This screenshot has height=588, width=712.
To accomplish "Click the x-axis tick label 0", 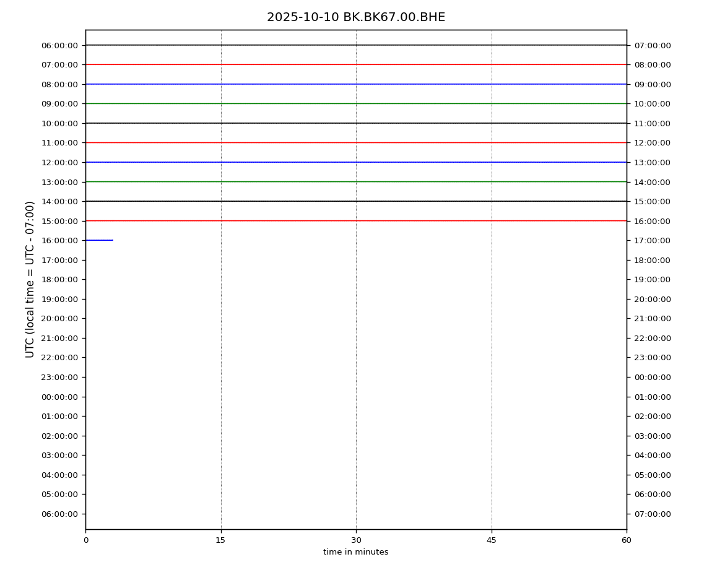I will (85, 540).
